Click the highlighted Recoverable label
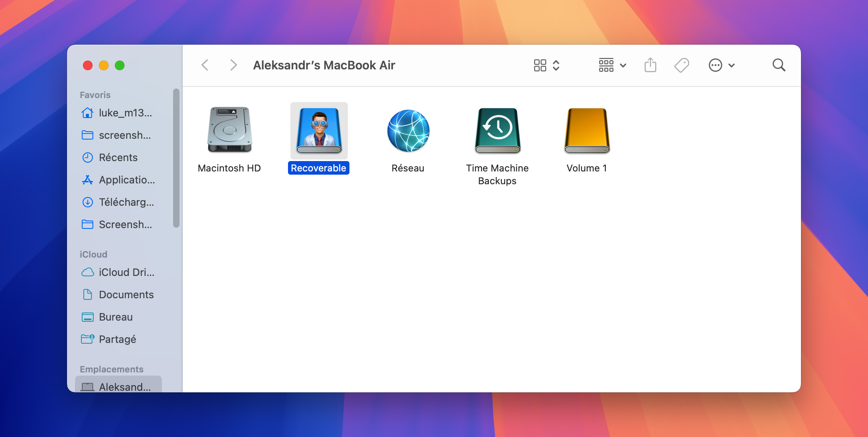The width and height of the screenshot is (868, 437). point(318,168)
